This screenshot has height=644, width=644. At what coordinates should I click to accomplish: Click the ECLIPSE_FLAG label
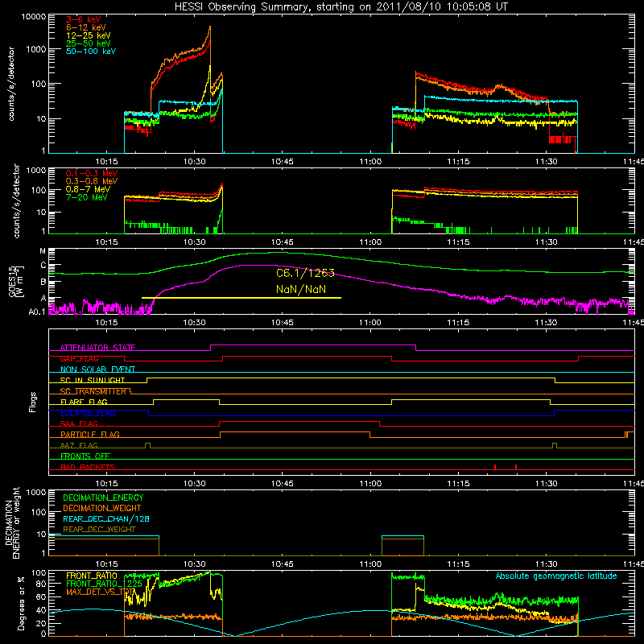tap(88, 413)
